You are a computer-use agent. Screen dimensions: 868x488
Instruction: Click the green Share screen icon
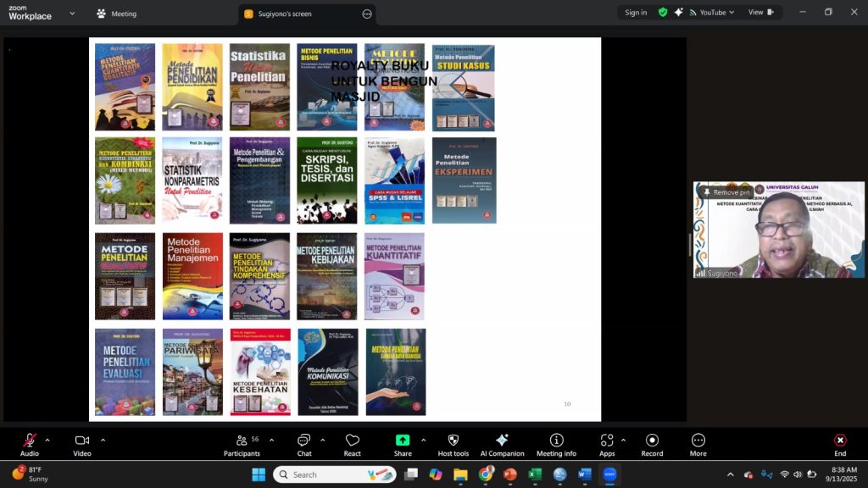tap(403, 441)
